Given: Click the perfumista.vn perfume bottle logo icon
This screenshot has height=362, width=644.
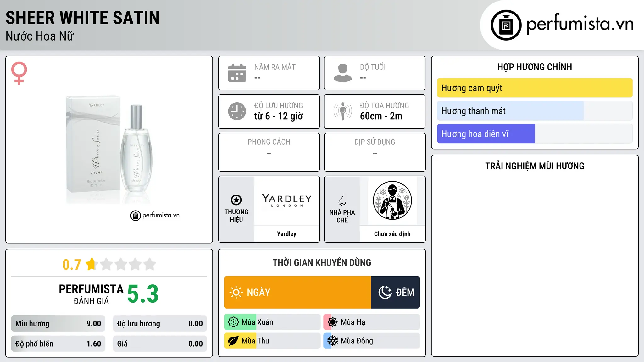Looking at the screenshot, I should click(x=506, y=25).
